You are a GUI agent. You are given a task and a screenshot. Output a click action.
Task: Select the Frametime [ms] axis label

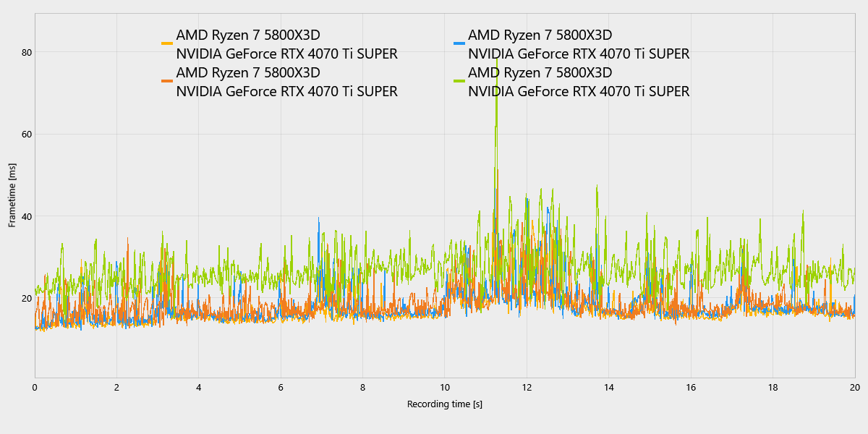12,192
